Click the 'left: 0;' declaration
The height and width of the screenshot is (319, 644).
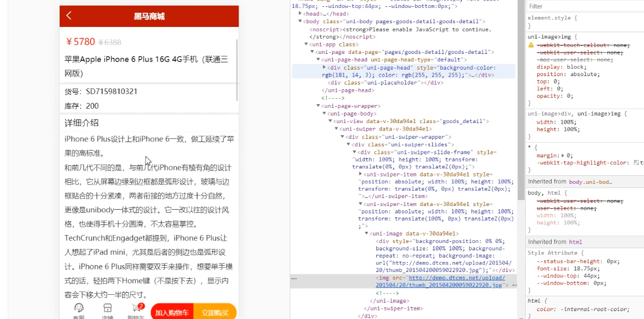(550, 89)
